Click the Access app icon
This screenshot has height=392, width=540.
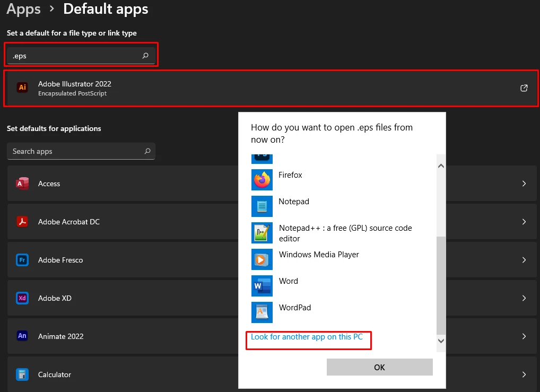[22, 184]
